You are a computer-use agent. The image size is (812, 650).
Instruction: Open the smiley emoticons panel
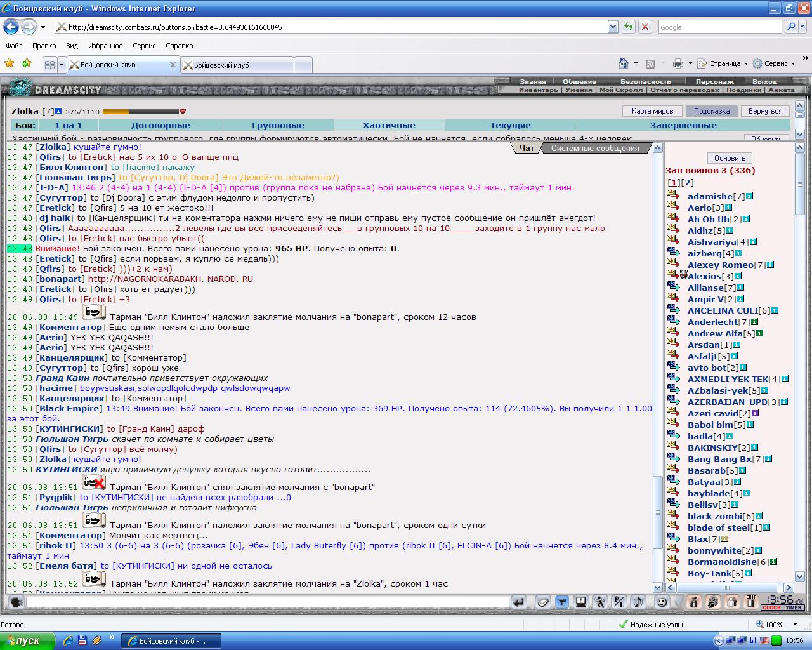pyautogui.click(x=662, y=602)
